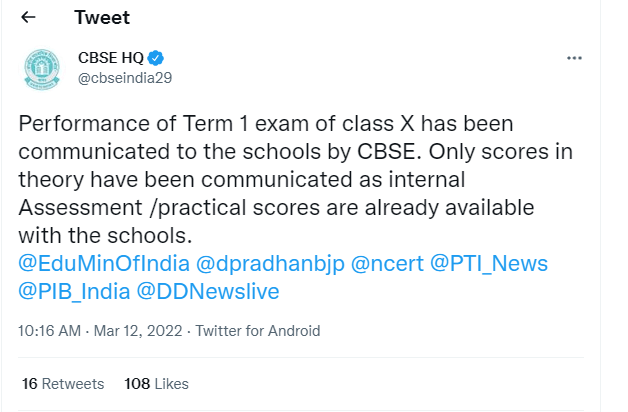Click the Twitter for Android source link
The width and height of the screenshot is (628, 412).
[x=258, y=331]
